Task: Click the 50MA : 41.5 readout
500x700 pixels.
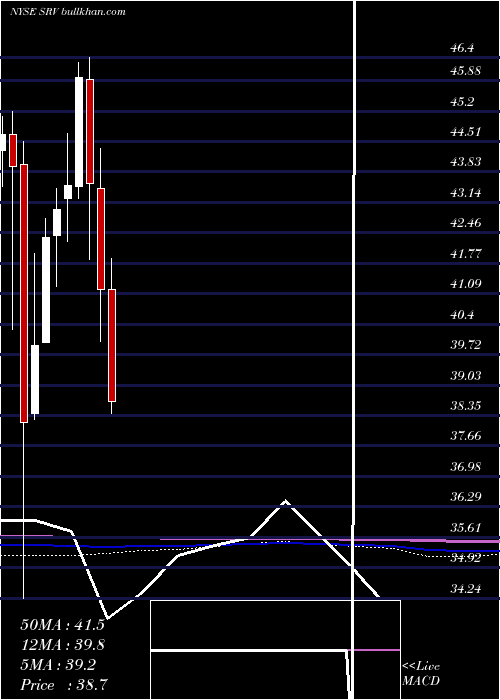Action: click(x=62, y=625)
